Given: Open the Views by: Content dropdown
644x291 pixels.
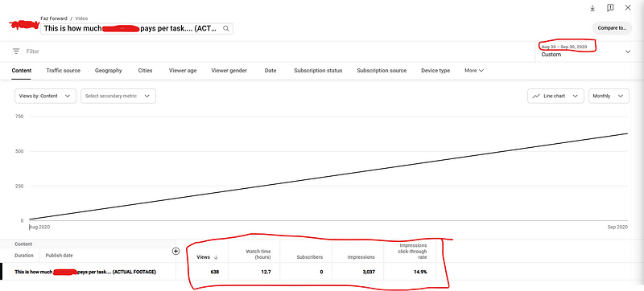Looking at the screenshot, I should click(x=45, y=96).
